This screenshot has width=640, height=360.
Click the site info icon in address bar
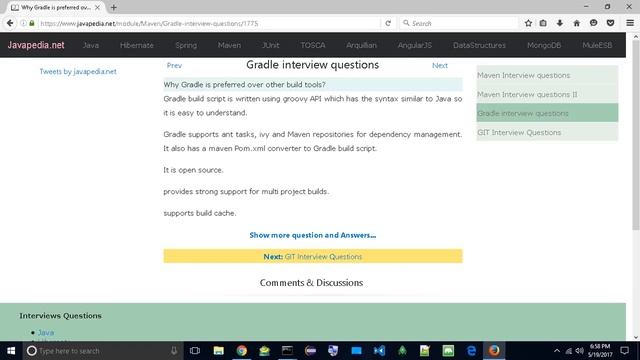pyautogui.click(x=23, y=23)
